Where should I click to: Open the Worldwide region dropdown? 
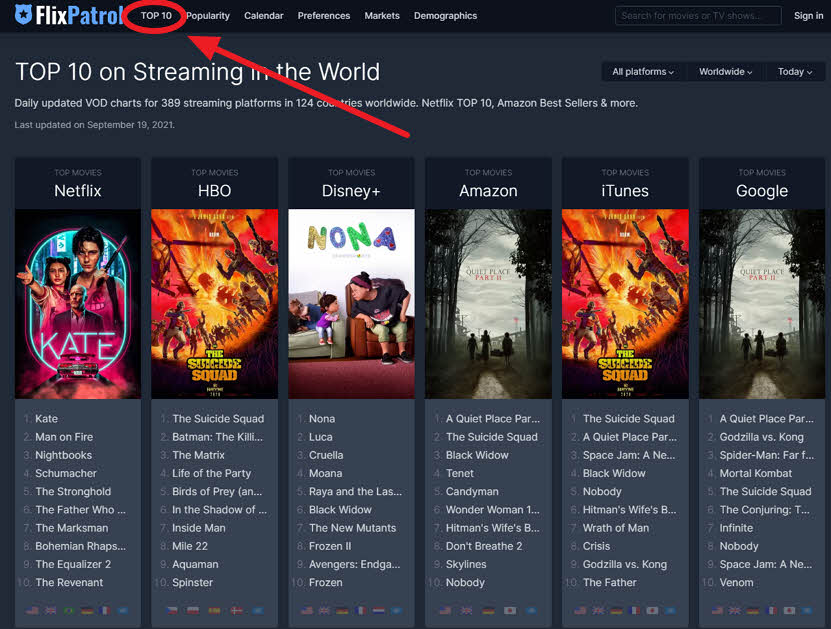click(x=726, y=72)
